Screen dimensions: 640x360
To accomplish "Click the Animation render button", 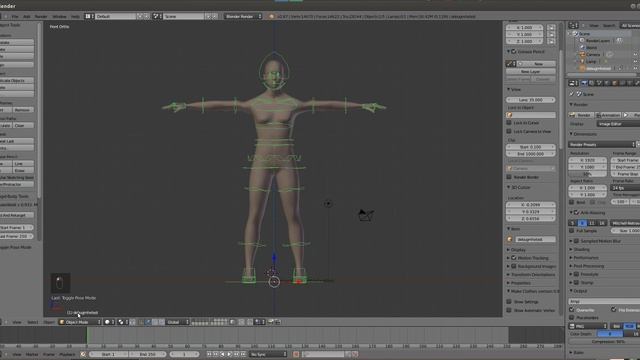I will coord(608,115).
